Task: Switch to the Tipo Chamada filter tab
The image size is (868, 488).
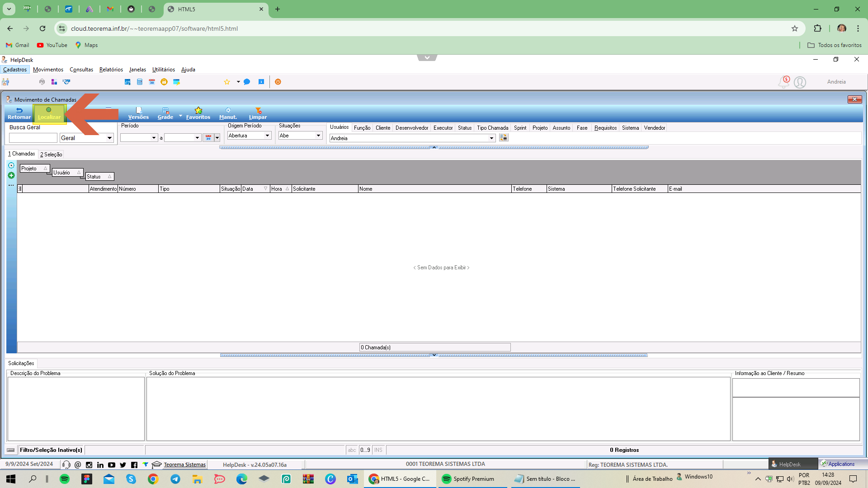Action: point(492,128)
